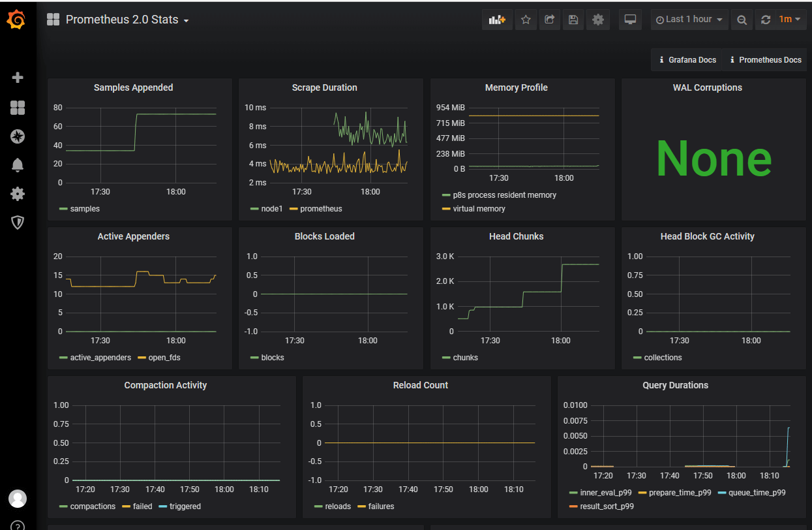Screen dimensions: 812x530
Task: Save the dashboard with floppy icon
Action: (x=573, y=20)
